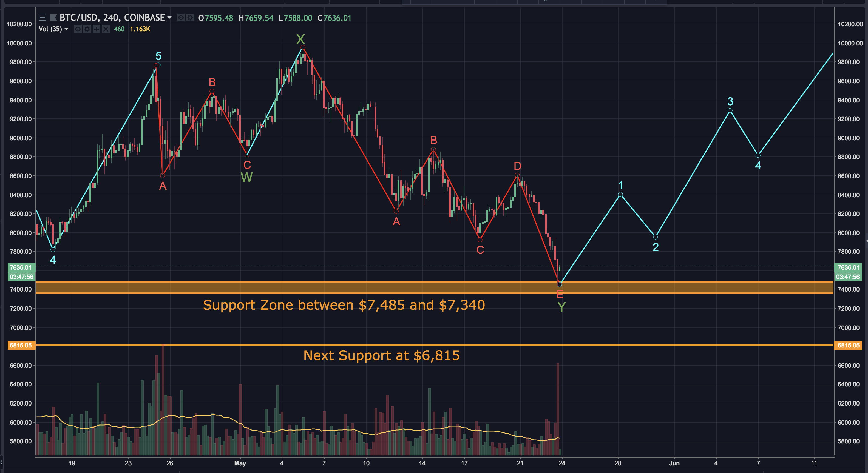Select the 'Support Zone between $7,485 and $7,340' text
This screenshot has height=473, width=868.
344,305
